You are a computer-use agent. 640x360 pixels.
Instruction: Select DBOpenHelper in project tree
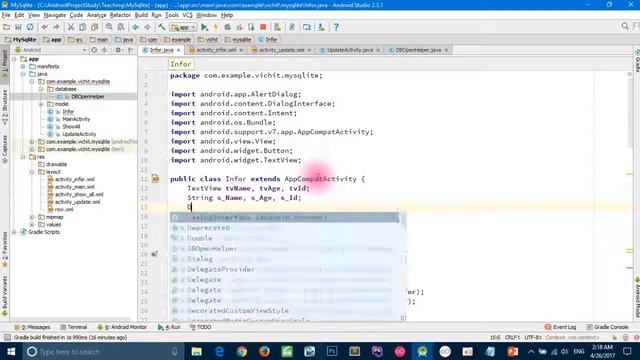[x=87, y=96]
